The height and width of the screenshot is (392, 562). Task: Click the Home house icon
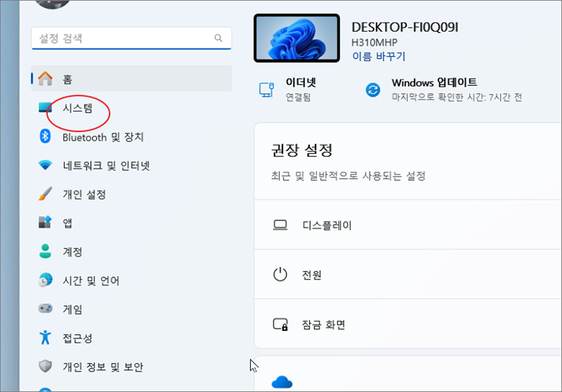click(x=45, y=79)
